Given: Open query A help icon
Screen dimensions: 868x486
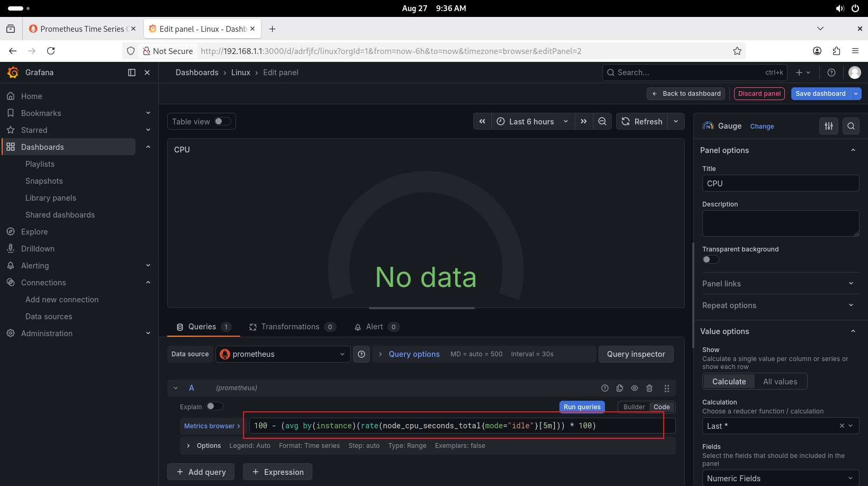Looking at the screenshot, I should (605, 388).
